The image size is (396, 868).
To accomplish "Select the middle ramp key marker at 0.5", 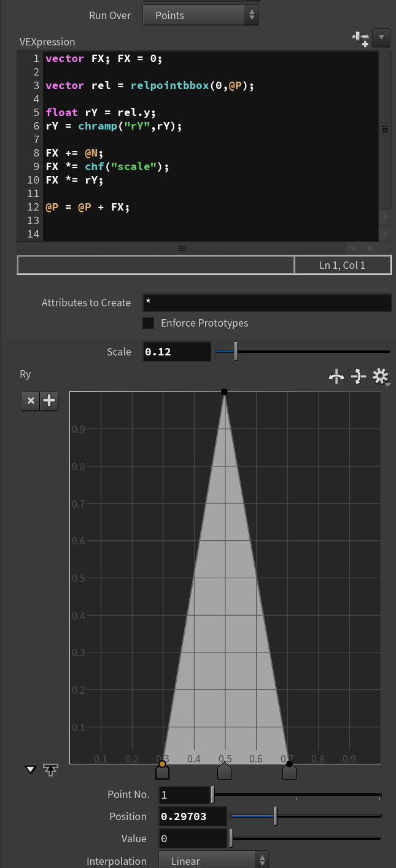I will click(x=225, y=771).
